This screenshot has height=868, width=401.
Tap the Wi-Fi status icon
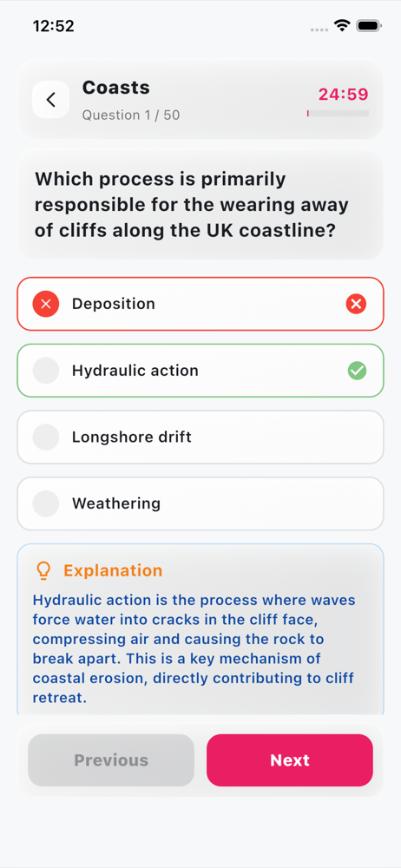(x=342, y=25)
